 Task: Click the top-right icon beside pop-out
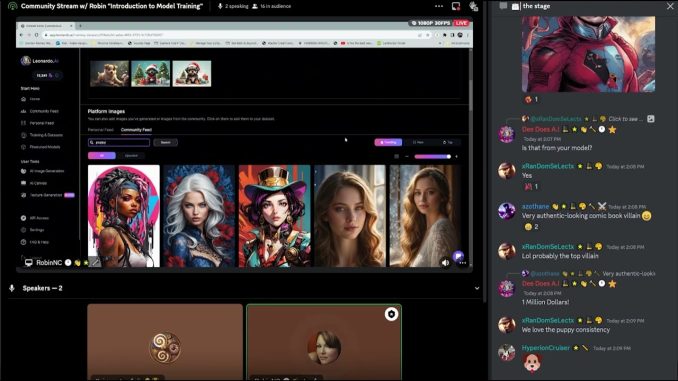(x=473, y=6)
